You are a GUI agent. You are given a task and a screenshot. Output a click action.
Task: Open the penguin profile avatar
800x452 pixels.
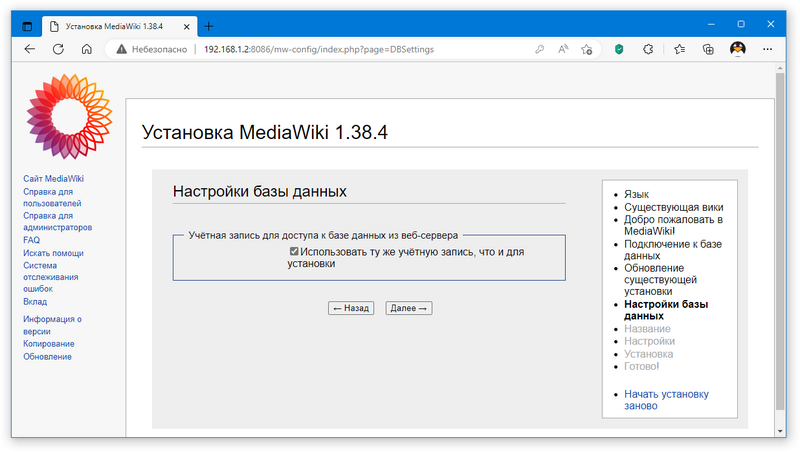click(x=737, y=49)
